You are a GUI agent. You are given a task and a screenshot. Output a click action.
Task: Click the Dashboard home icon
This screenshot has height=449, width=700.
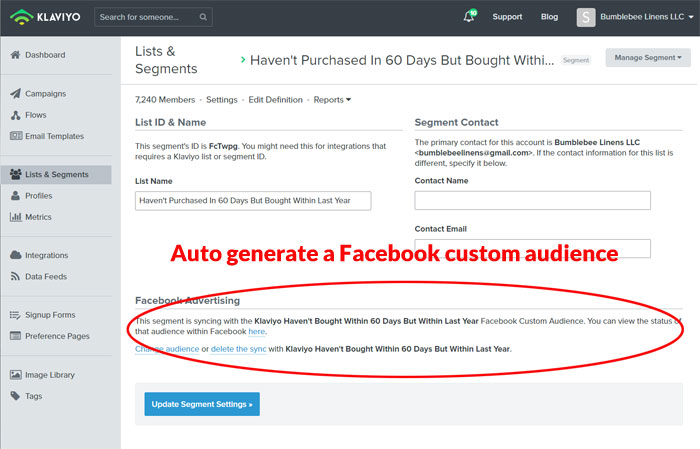pos(15,55)
